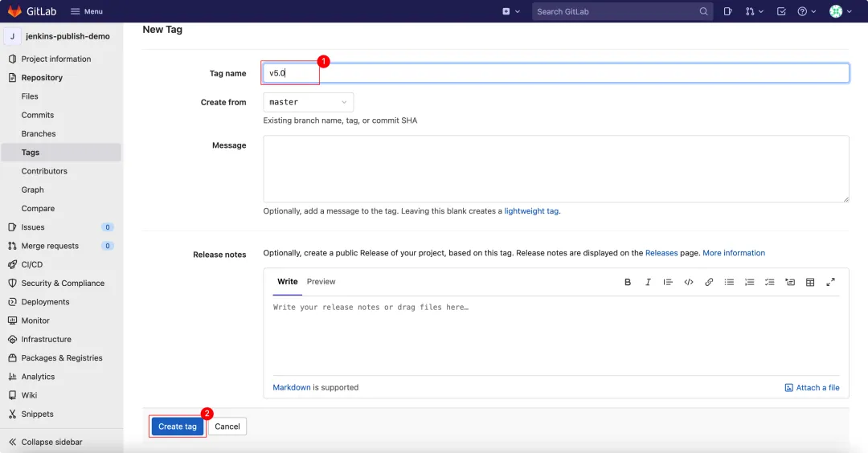The width and height of the screenshot is (868, 453).
Task: Click the Project information icon
Action: click(12, 59)
